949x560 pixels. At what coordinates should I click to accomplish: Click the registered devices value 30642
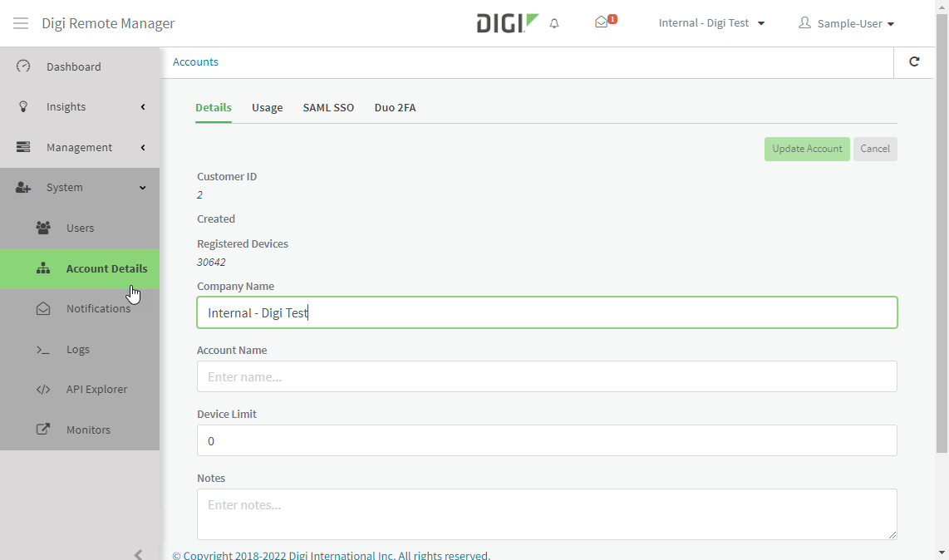211,263
